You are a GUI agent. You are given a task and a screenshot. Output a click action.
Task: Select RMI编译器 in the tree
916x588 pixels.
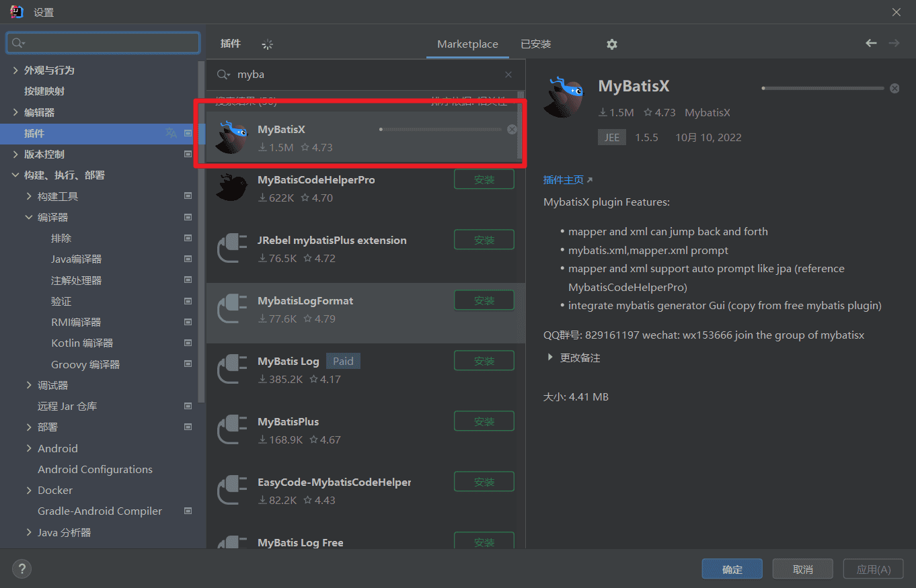click(x=76, y=322)
